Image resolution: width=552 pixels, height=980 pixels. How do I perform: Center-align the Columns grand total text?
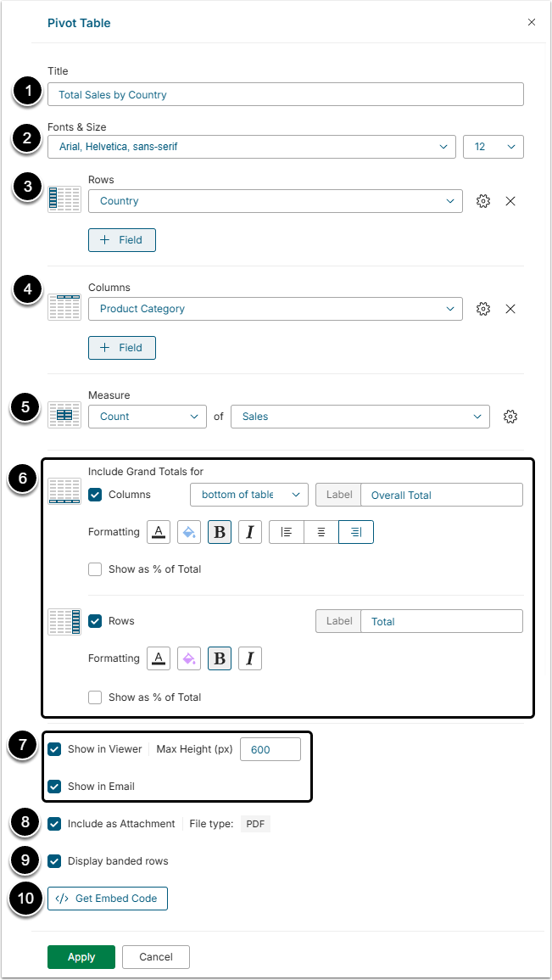[x=321, y=532]
